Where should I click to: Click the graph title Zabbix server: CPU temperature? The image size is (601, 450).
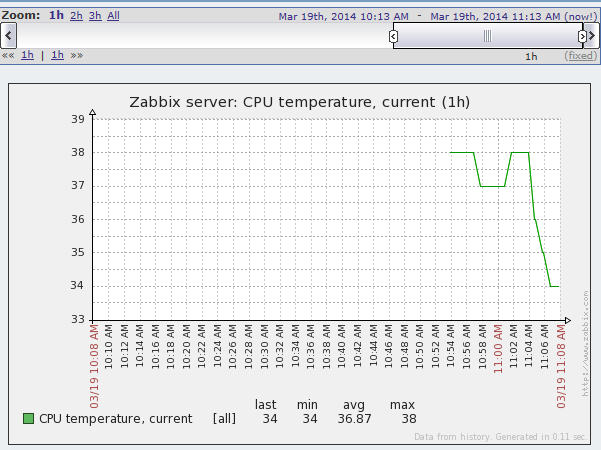(x=299, y=102)
